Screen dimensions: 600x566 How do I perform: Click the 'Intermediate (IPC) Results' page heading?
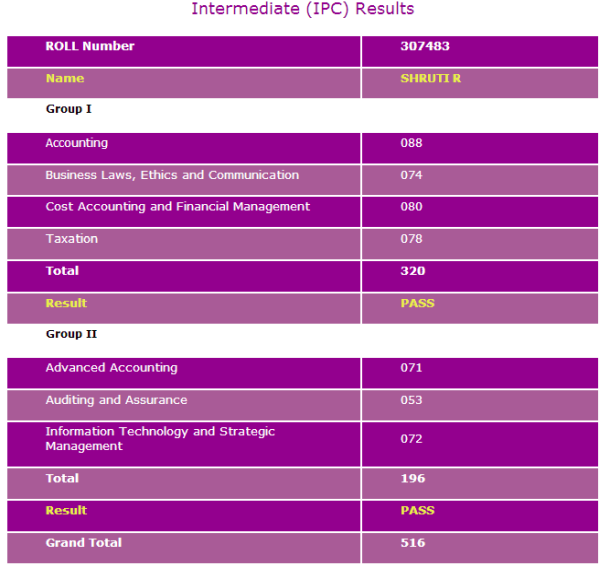pyautogui.click(x=302, y=10)
